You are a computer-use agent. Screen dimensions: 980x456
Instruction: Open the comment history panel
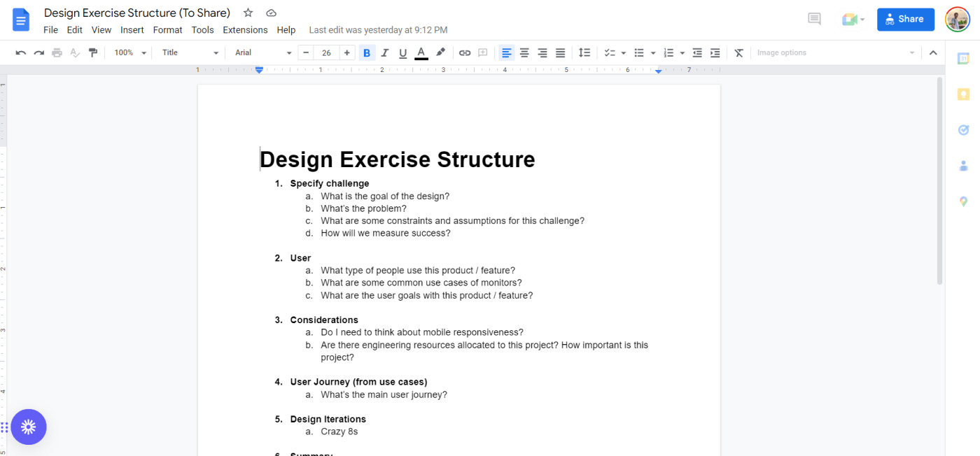click(814, 19)
